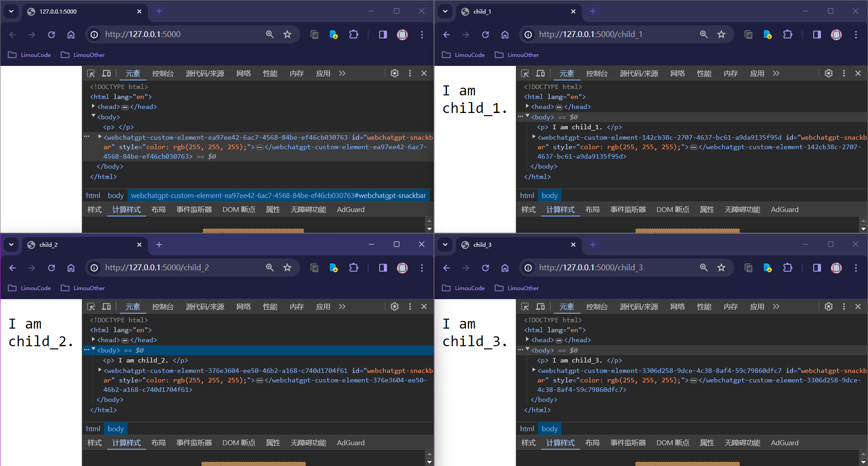The image size is (868, 466).
Task: Collapse the body element in child_3 DevTools
Action: pos(527,349)
